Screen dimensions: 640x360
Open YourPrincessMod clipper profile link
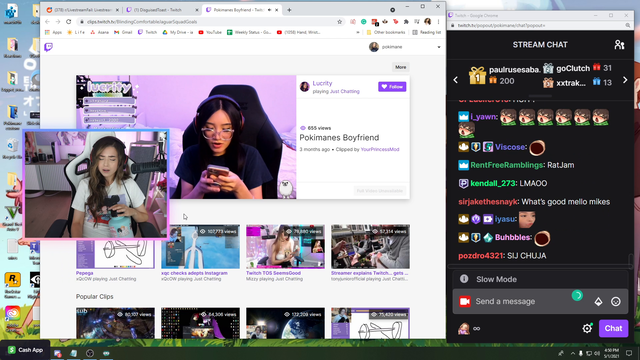pyautogui.click(x=380, y=149)
